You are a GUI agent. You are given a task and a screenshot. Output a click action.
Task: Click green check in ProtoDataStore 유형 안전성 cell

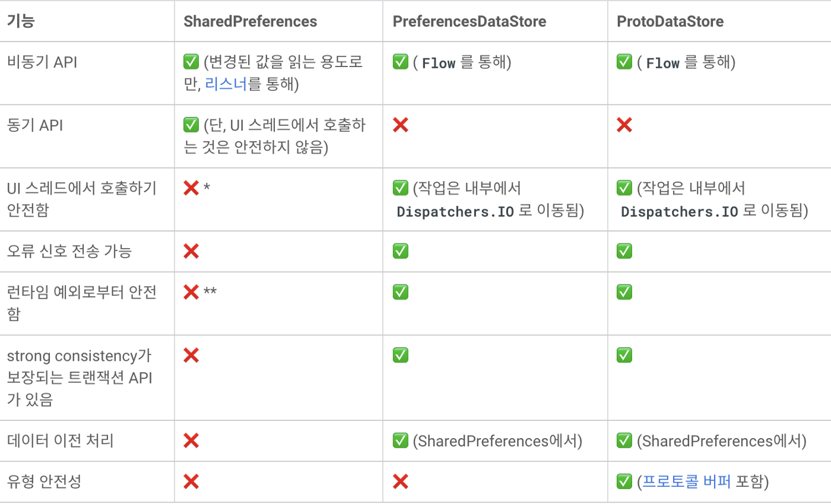point(624,481)
